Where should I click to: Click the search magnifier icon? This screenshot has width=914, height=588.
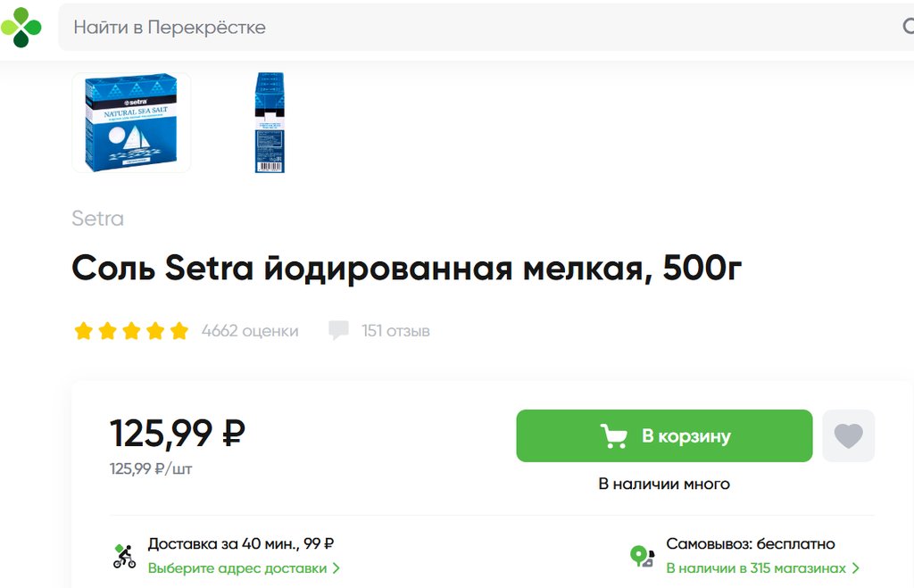click(x=908, y=27)
